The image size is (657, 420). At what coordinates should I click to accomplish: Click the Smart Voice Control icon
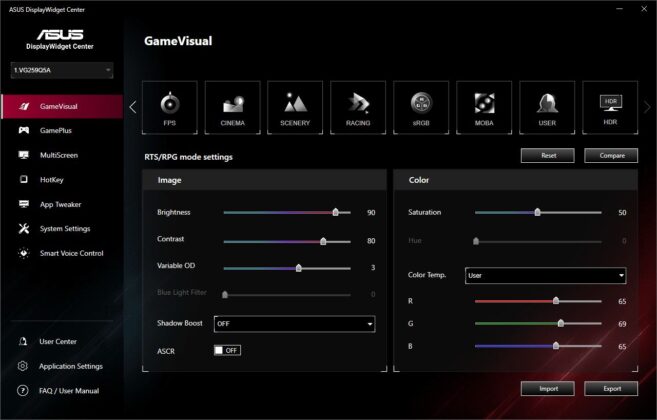[24, 253]
